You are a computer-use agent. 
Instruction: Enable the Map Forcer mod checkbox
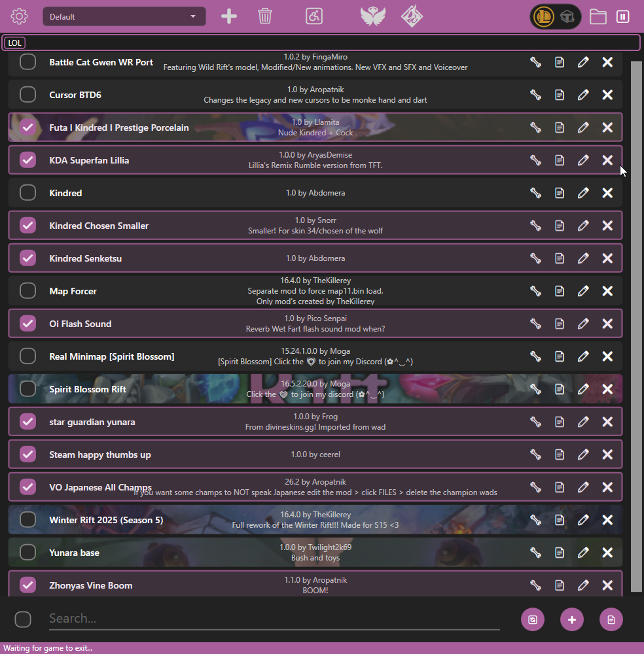[x=27, y=291]
